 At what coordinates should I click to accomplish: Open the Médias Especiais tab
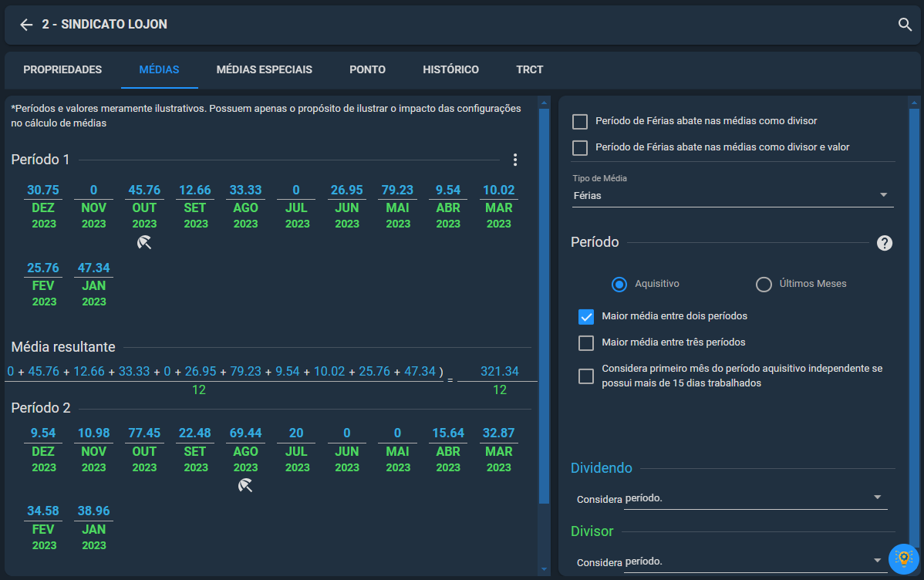(x=264, y=69)
